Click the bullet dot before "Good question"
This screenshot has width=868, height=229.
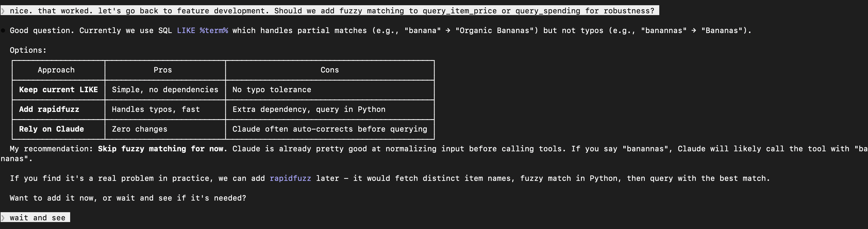tap(3, 31)
